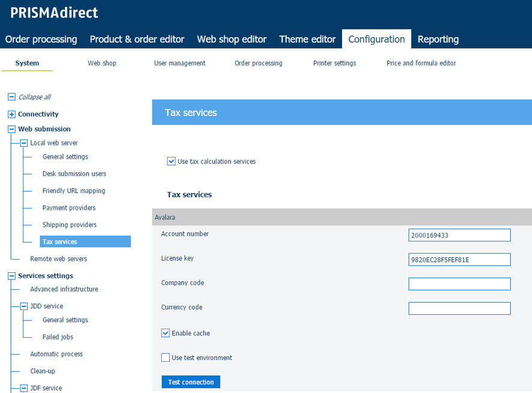Image resolution: width=532 pixels, height=393 pixels.
Task: Expand the Connectivity tree node
Action: 11,114
